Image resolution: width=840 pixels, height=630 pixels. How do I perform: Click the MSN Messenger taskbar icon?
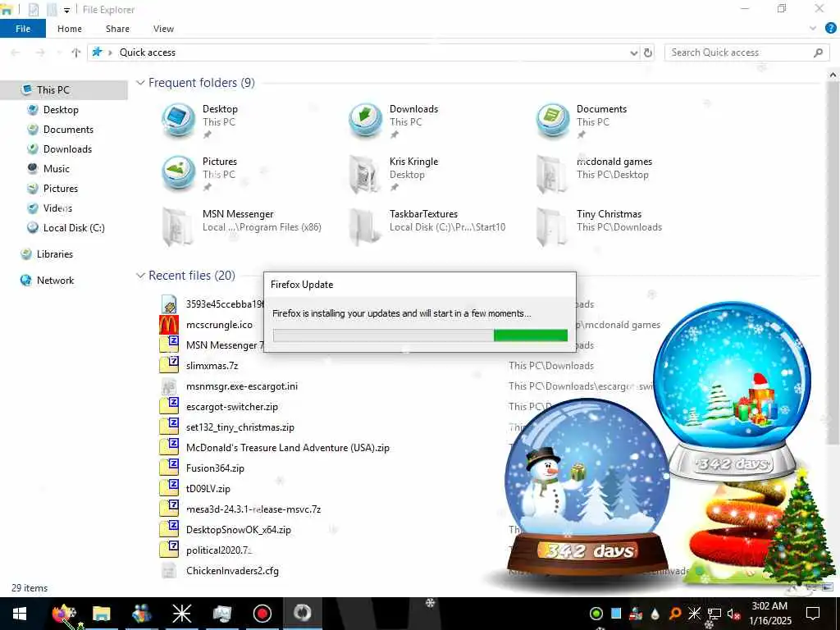click(x=141, y=614)
